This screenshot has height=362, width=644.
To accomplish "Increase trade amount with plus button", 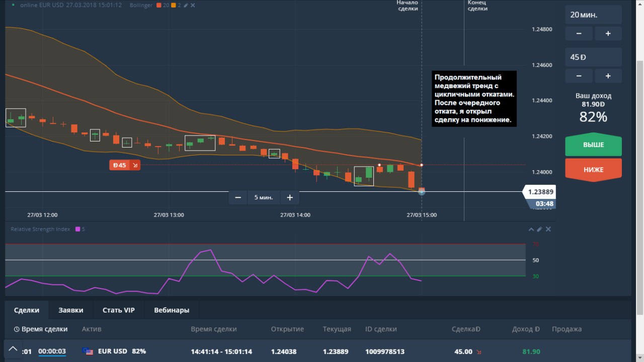I will [608, 76].
